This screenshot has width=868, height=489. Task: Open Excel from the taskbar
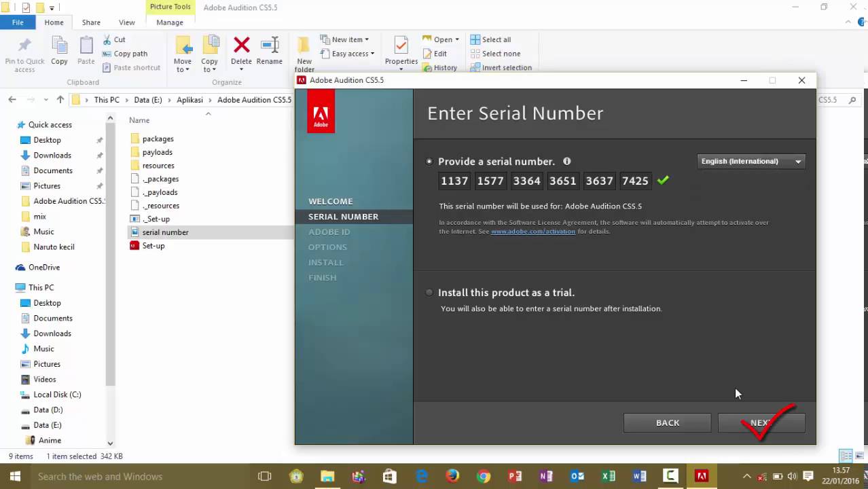coord(609,476)
